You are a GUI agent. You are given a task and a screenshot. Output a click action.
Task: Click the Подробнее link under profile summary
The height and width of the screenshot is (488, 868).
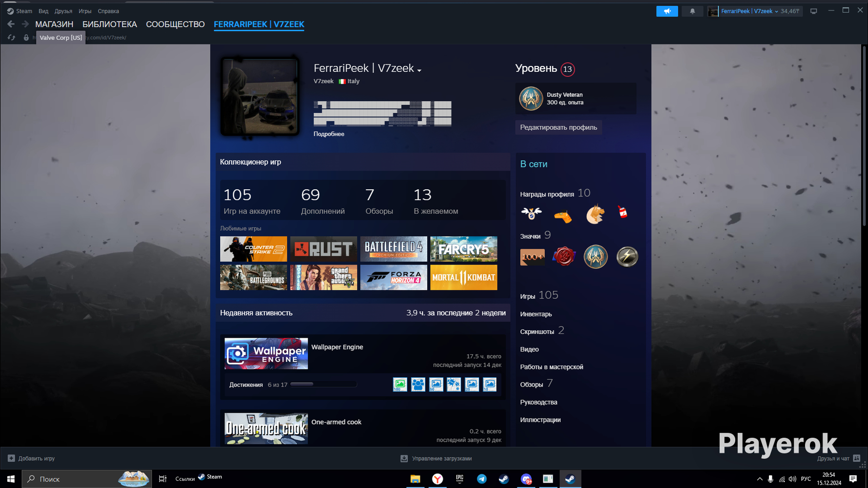[x=329, y=134]
